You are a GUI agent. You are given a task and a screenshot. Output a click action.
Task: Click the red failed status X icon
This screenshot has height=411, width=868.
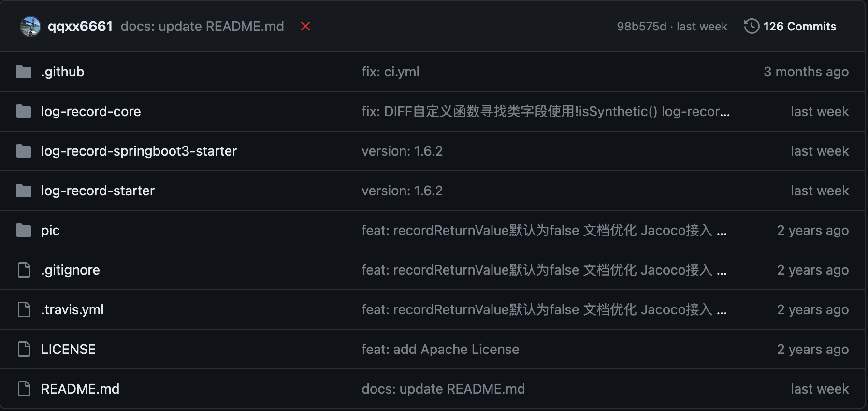pos(305,26)
